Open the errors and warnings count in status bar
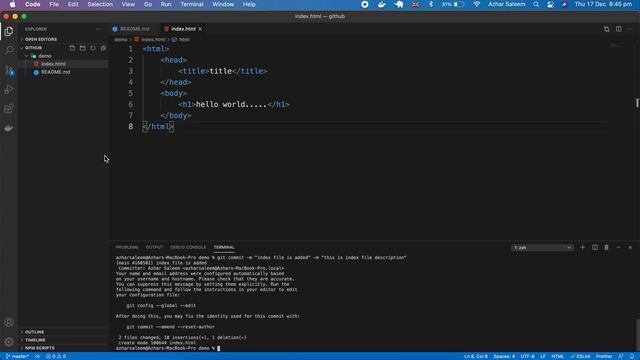Viewport: 640px width, 360px height. pyautogui.click(x=56, y=356)
